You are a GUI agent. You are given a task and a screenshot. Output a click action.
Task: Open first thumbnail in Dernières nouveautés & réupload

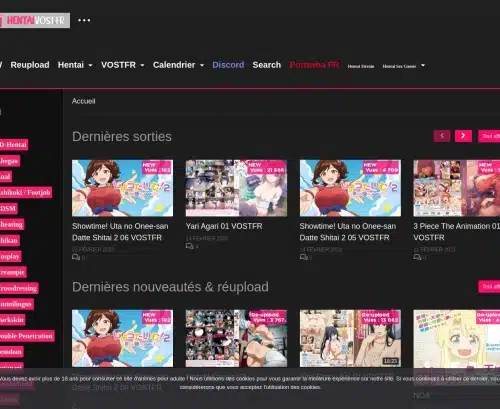[122, 338]
